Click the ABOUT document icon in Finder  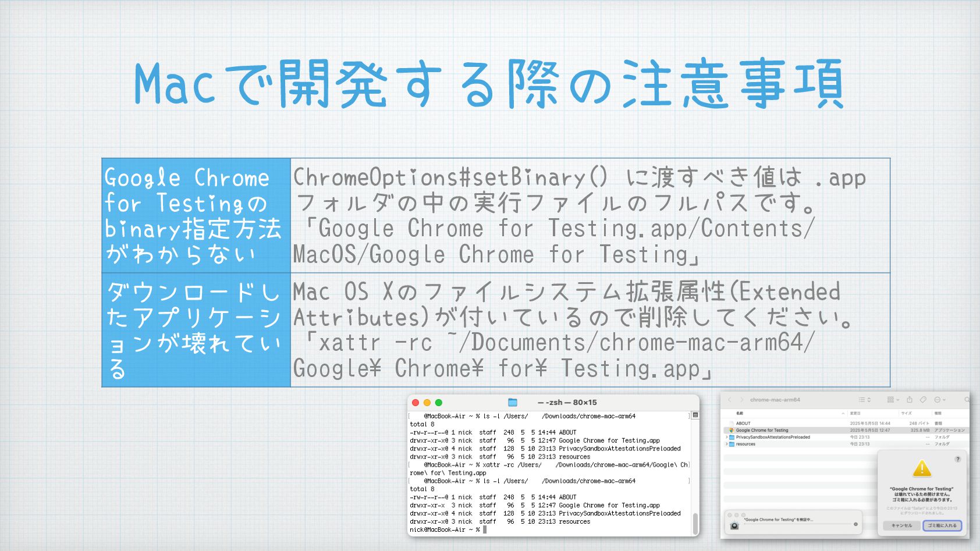(732, 424)
